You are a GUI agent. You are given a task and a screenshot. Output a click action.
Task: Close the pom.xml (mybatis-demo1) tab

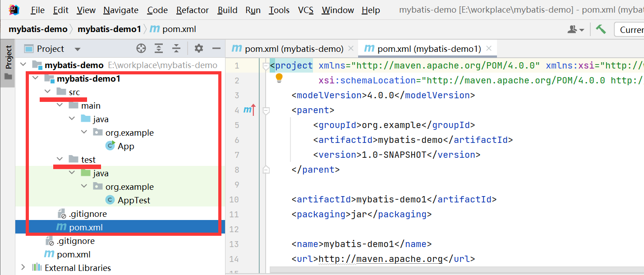click(489, 49)
